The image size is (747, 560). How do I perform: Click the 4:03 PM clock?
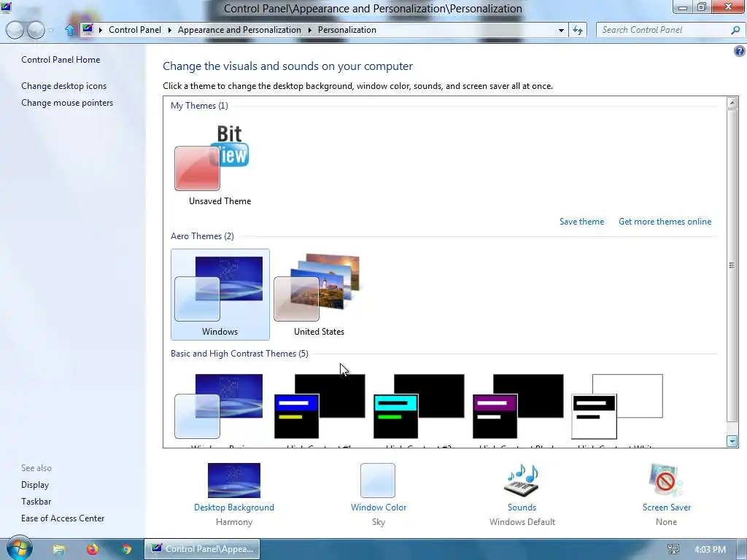pos(711,549)
